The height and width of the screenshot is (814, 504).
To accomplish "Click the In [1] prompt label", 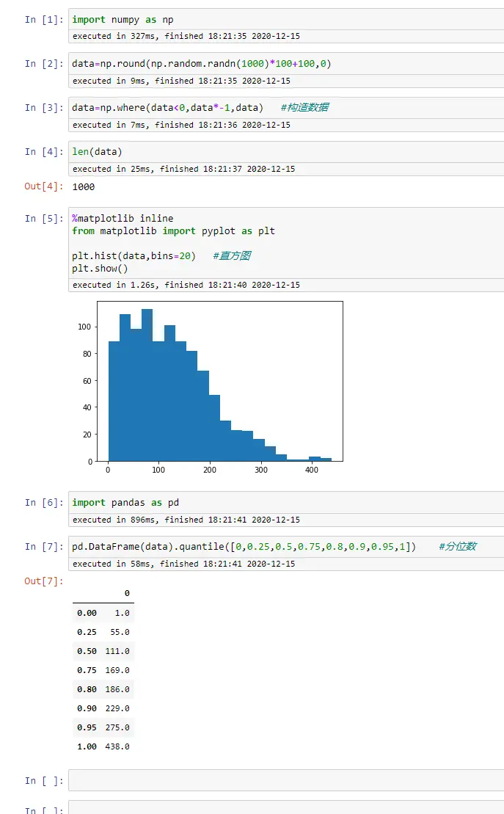I will pos(44,20).
